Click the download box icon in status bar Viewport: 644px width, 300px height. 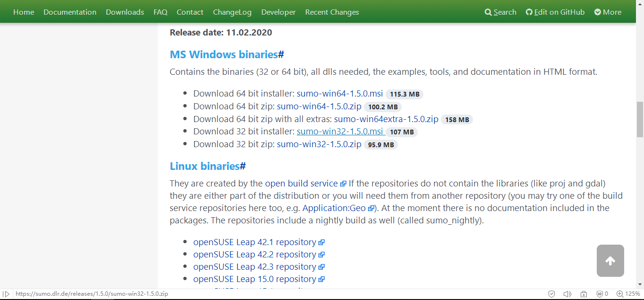tap(584, 294)
